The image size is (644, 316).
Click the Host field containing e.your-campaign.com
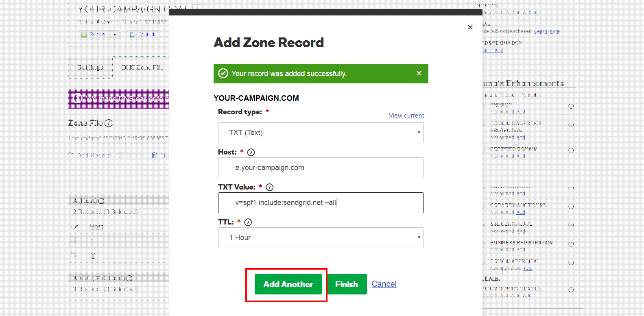tap(321, 168)
